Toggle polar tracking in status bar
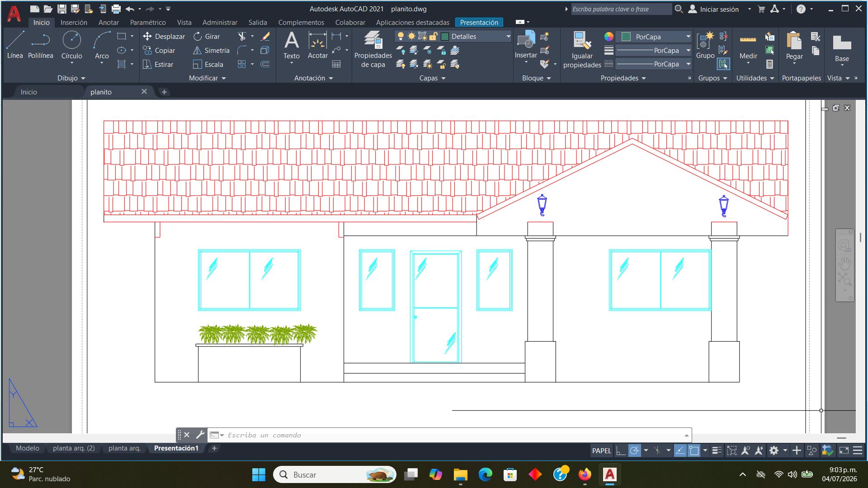 (634, 450)
